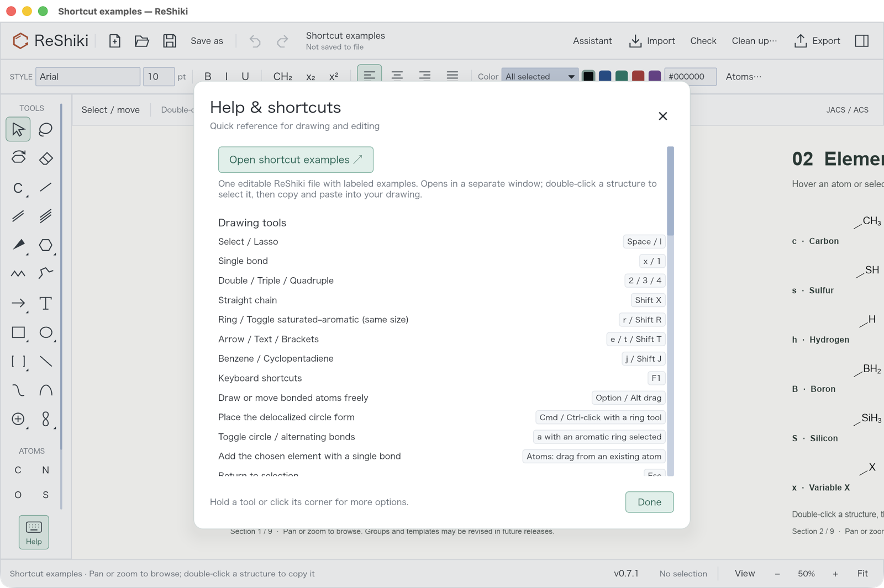The width and height of the screenshot is (884, 588).
Task: Open the View menu in status bar
Action: [745, 574]
